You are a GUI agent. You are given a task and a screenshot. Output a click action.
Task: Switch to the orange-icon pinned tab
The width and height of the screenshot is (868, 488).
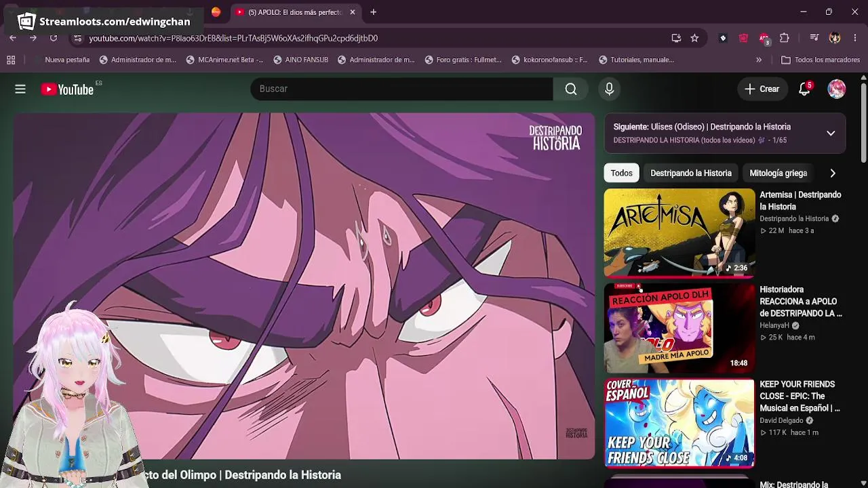[216, 12]
